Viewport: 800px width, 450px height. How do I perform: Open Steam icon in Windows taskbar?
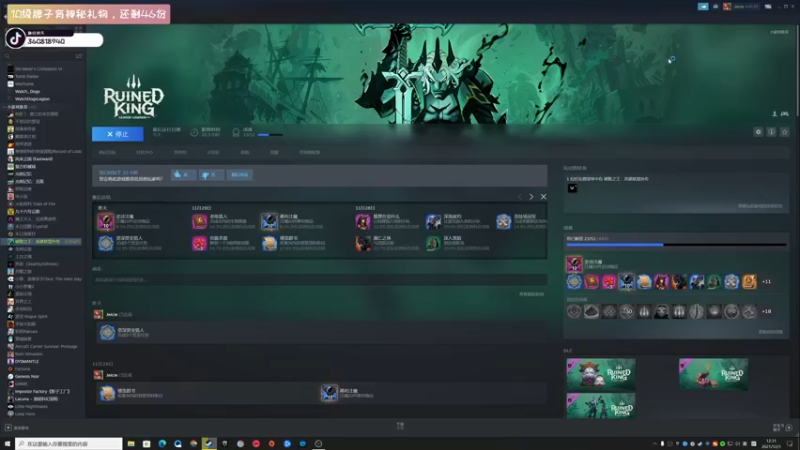[x=209, y=444]
